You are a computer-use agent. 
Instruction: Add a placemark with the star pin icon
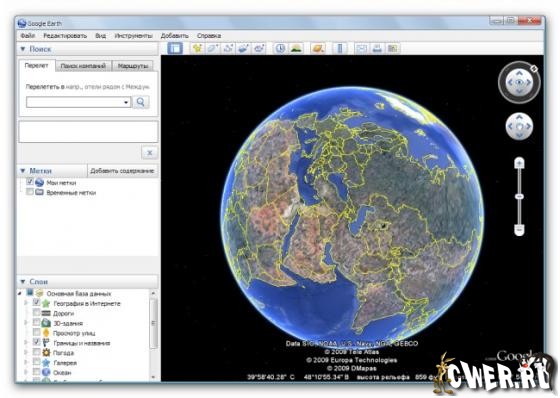pyautogui.click(x=197, y=48)
